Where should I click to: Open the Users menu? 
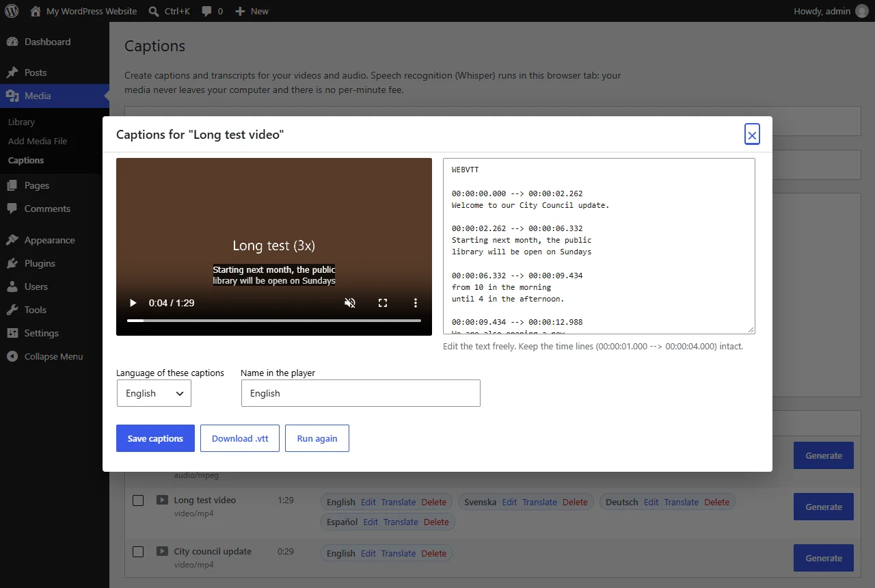coord(55,286)
